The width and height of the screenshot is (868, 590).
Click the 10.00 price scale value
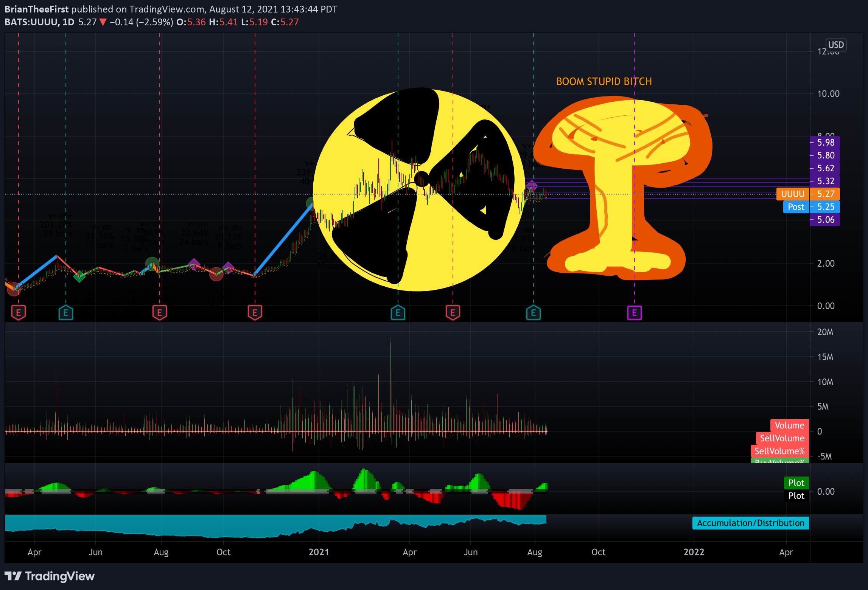[828, 94]
